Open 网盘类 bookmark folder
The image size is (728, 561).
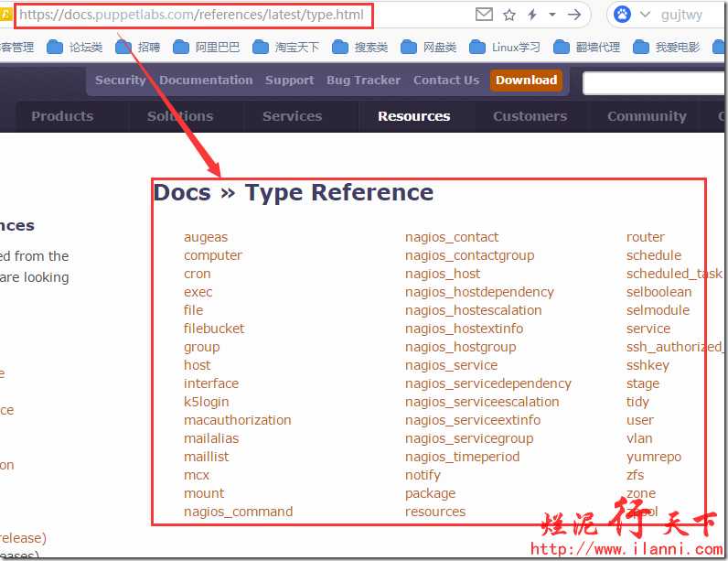point(429,47)
